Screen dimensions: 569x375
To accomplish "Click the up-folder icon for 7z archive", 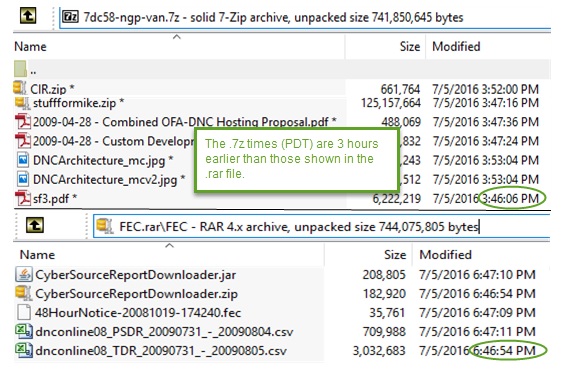I will point(28,16).
